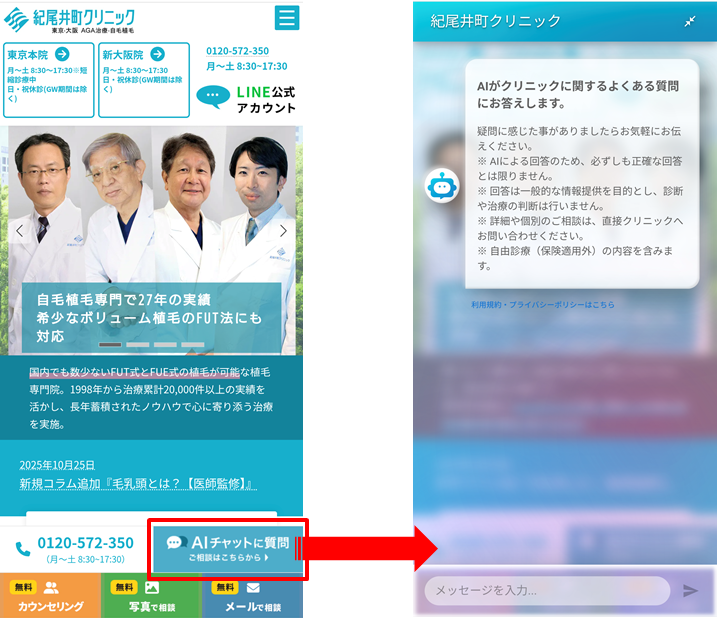
Task: Open the 写真で相談 tab in bottom bar
Action: coord(151,597)
